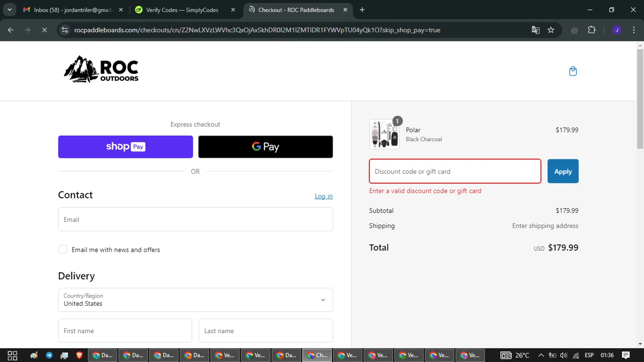Open the Telegram taskbar icon
Viewport: 644px width, 362px height.
[49, 356]
